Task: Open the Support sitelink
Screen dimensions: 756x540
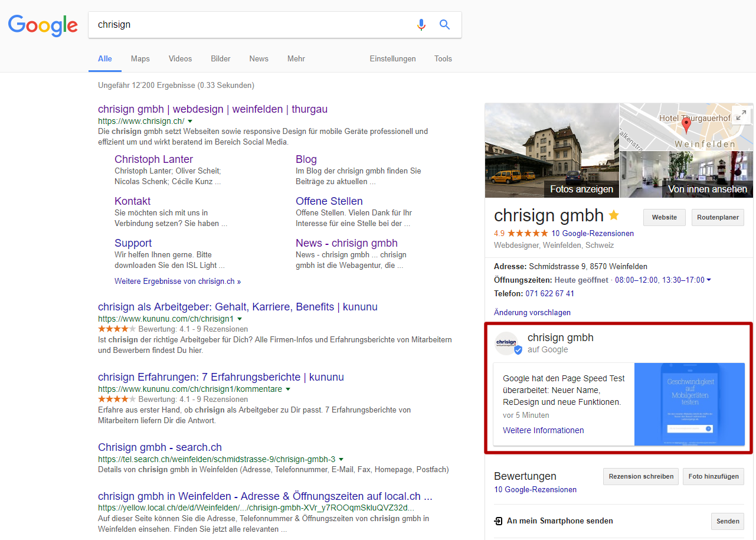Action: pyautogui.click(x=133, y=243)
